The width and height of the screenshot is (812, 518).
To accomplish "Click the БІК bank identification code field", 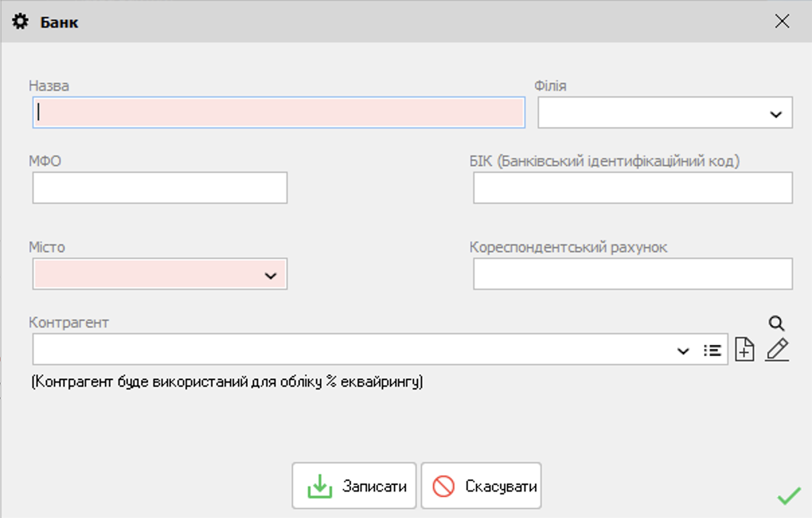I will pos(633,188).
